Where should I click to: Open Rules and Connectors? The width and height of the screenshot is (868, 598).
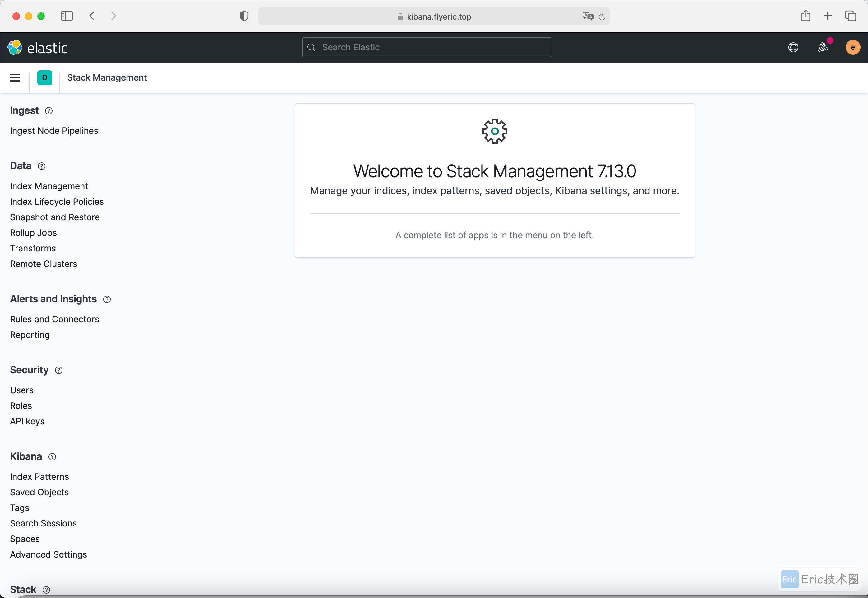click(x=54, y=320)
